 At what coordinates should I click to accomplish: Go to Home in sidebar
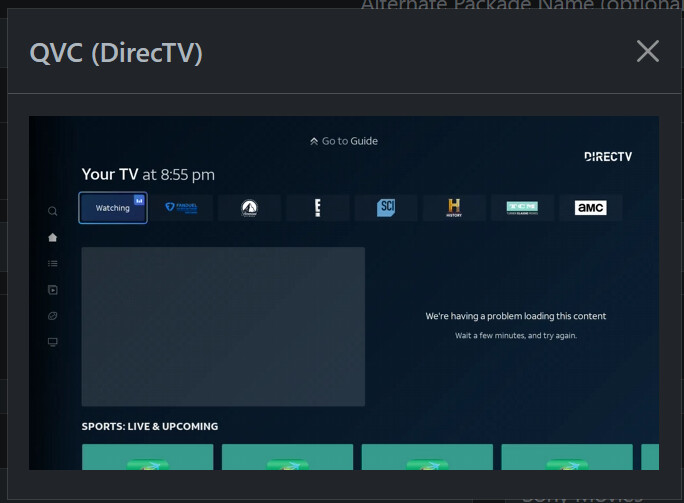pyautogui.click(x=53, y=237)
